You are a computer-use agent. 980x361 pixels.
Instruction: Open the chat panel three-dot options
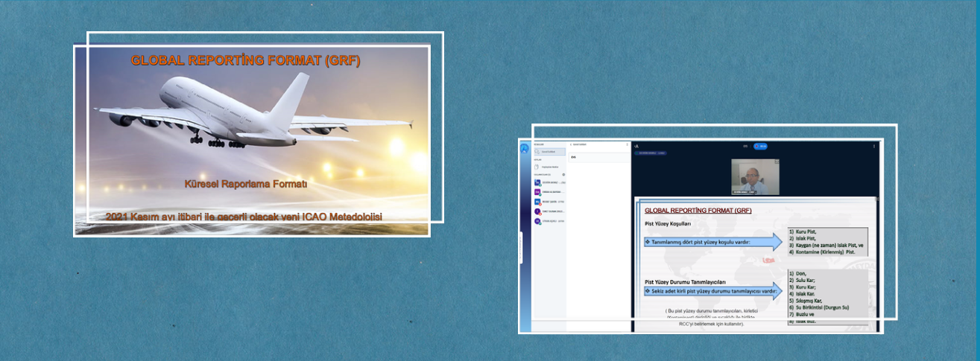(627, 144)
